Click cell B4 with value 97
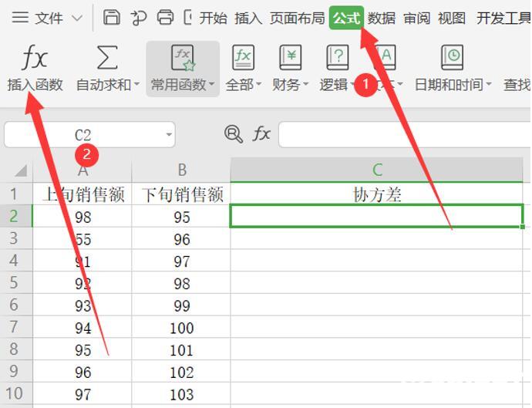The image size is (532, 408). [181, 260]
